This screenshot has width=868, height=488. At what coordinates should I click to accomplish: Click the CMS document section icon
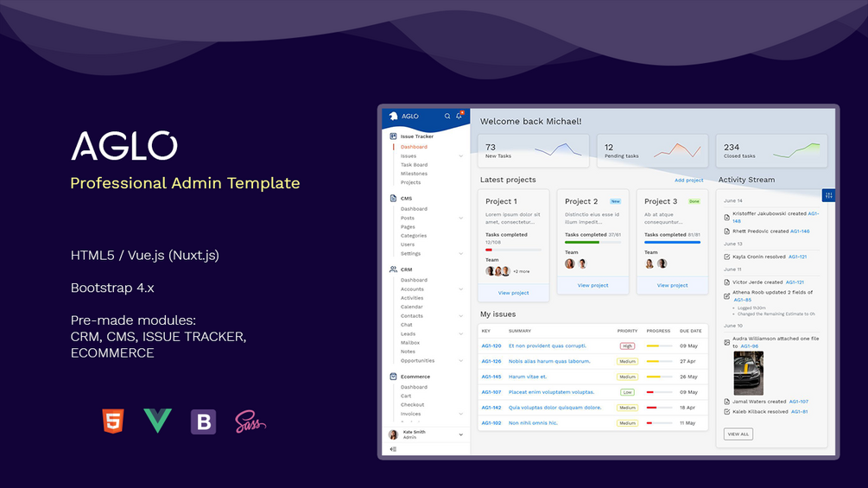click(393, 198)
